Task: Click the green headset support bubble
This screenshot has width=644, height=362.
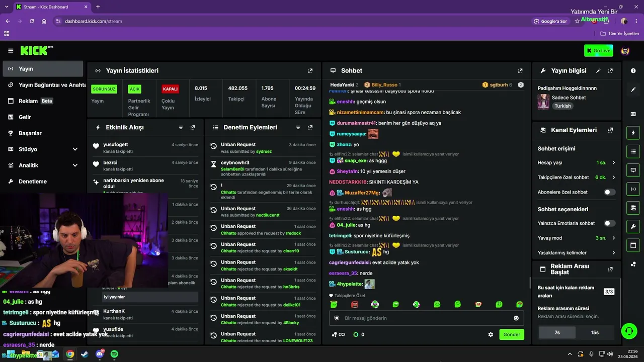Action: tap(629, 331)
